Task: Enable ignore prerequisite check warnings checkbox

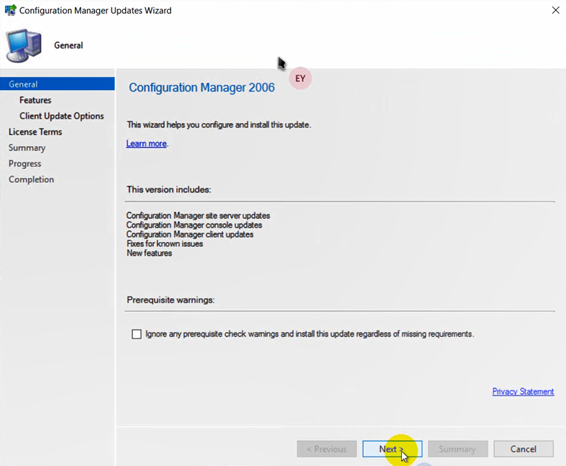Action: click(x=136, y=334)
